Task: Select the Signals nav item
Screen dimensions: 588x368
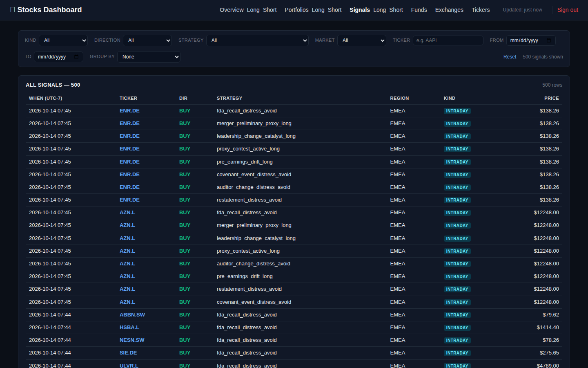Action: pyautogui.click(x=360, y=10)
